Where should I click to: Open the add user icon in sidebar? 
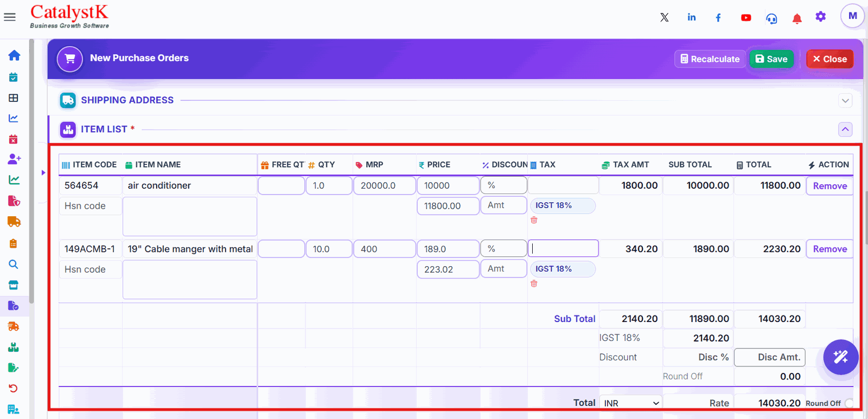coord(14,159)
